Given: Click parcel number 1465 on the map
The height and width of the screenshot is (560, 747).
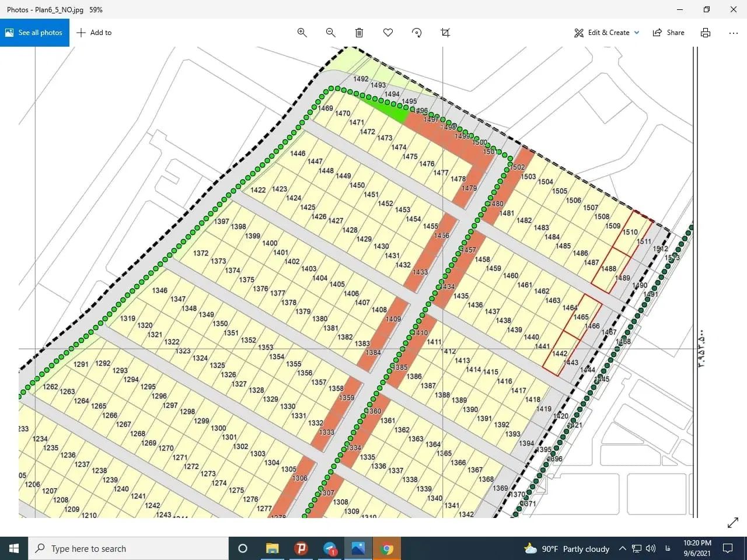Looking at the screenshot, I should click(x=581, y=317).
